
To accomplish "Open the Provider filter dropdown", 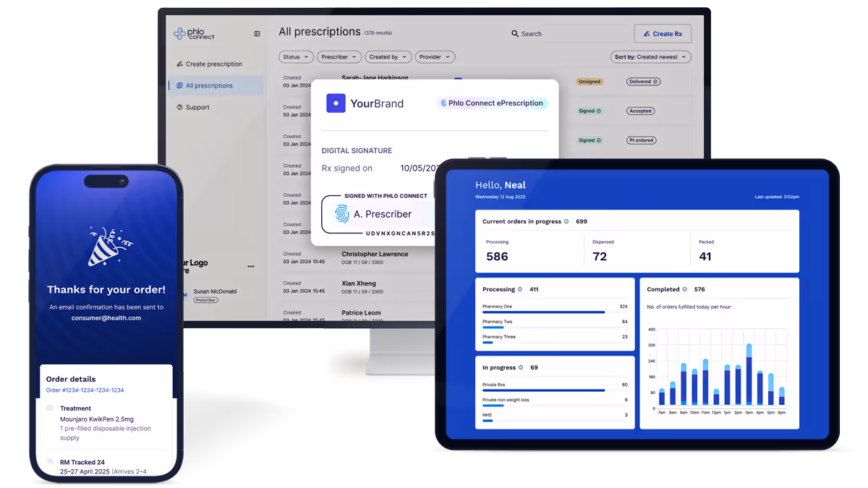I will click(435, 57).
